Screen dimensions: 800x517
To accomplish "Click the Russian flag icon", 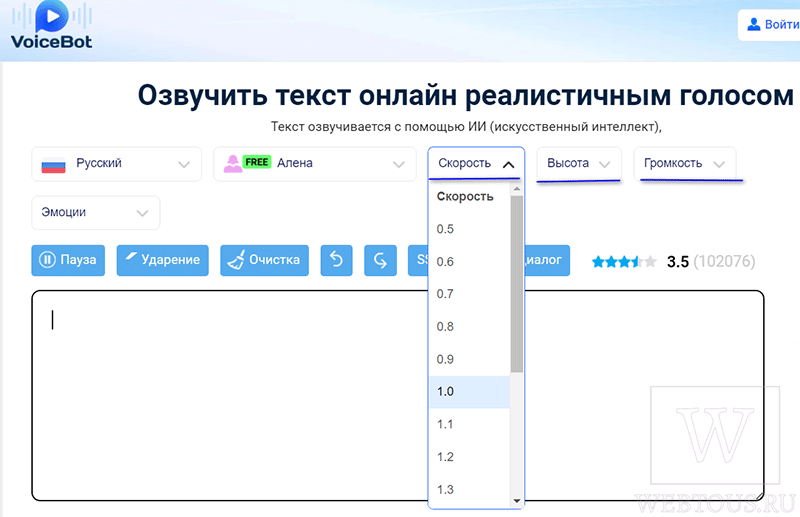I will [x=54, y=165].
